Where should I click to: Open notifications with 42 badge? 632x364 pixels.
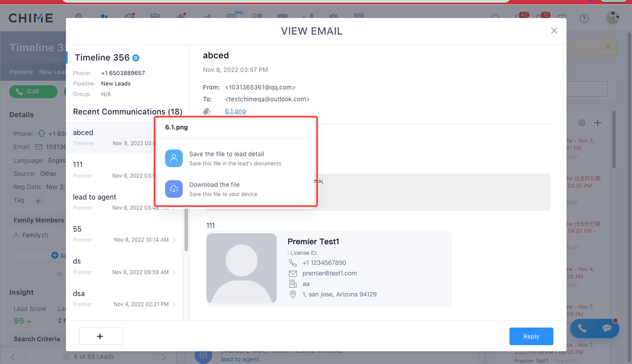point(520,18)
